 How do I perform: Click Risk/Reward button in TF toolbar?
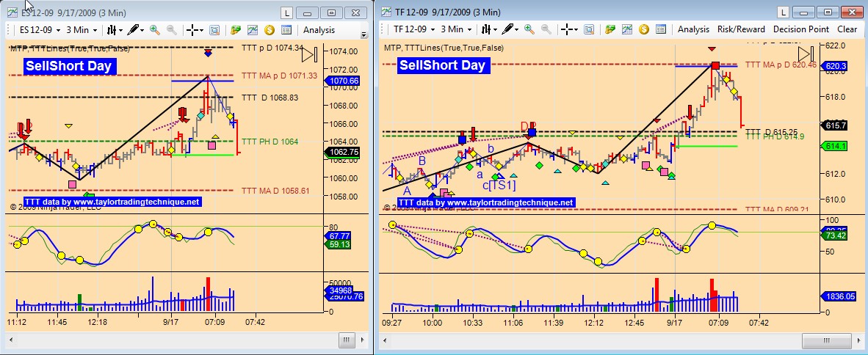click(x=741, y=29)
